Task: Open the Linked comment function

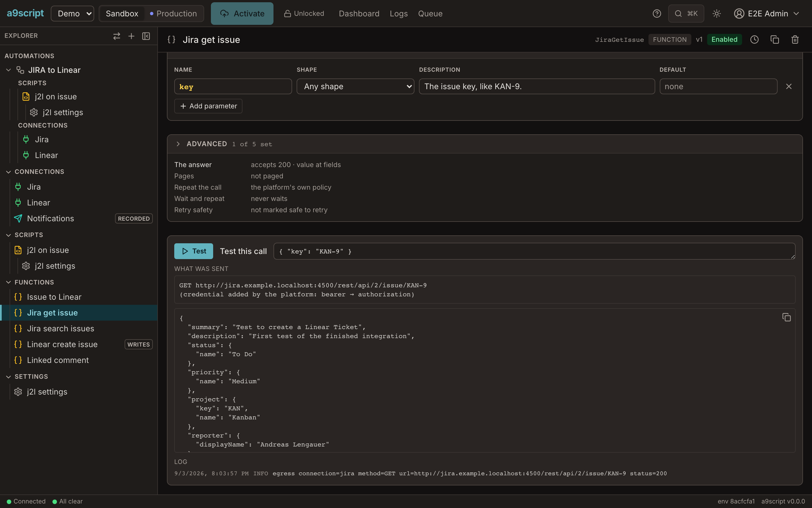Action: click(58, 360)
